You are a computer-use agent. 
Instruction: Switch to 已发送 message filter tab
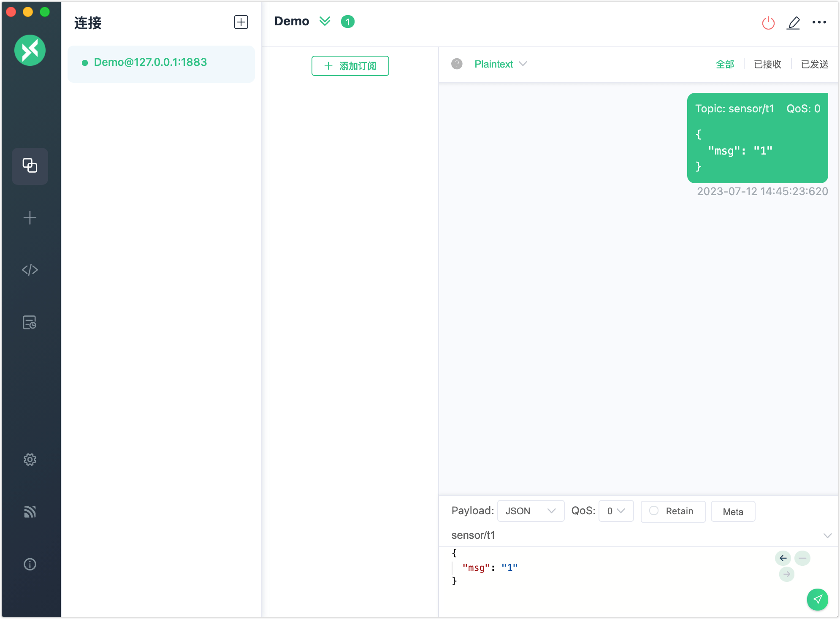pyautogui.click(x=814, y=64)
